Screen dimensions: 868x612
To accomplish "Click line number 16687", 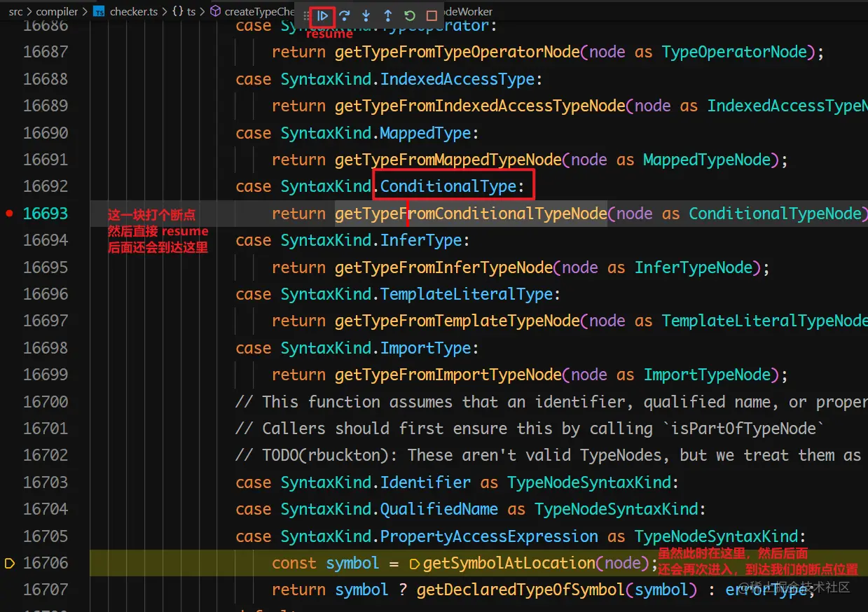I will coord(46,52).
